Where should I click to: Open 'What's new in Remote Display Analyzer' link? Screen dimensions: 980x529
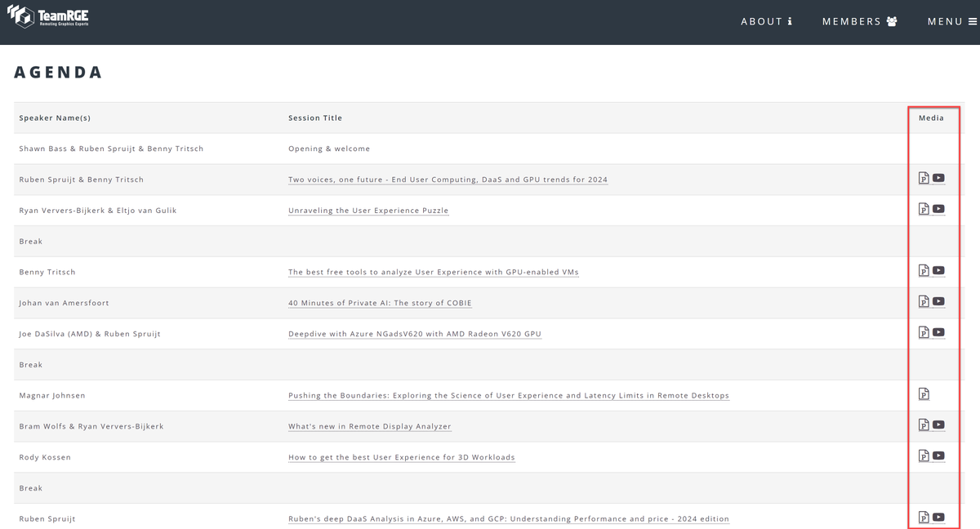click(370, 426)
